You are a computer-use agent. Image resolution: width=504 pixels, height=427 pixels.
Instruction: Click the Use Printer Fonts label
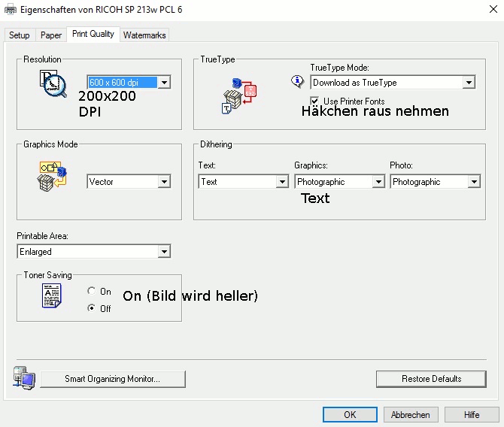coord(354,101)
